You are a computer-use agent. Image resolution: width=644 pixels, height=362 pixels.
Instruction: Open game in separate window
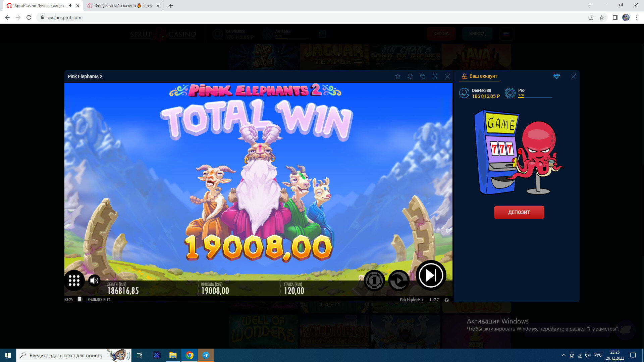tap(423, 76)
